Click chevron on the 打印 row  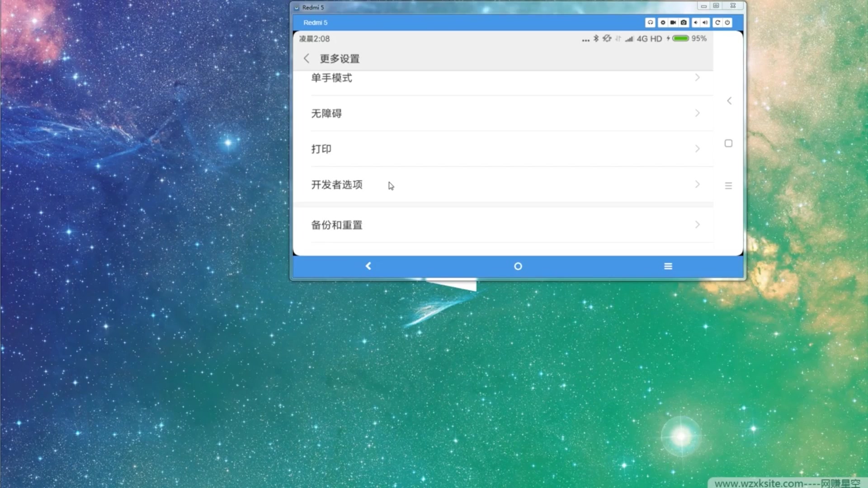[698, 149]
